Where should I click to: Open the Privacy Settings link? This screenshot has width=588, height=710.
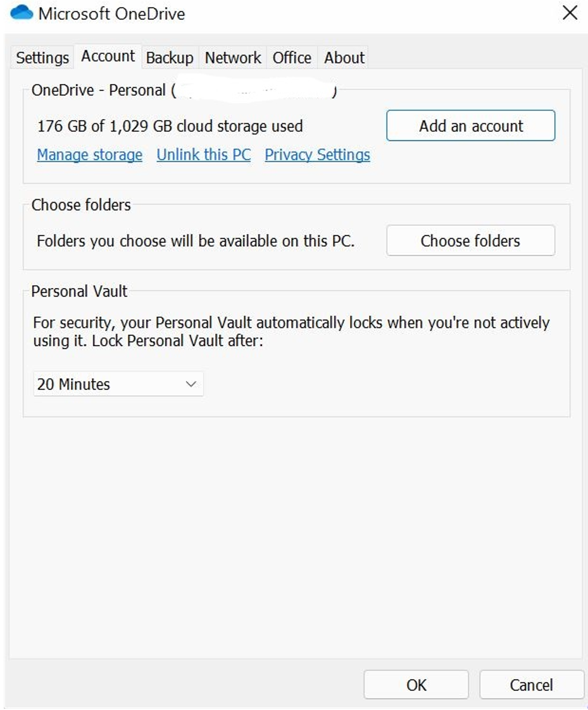click(x=317, y=155)
